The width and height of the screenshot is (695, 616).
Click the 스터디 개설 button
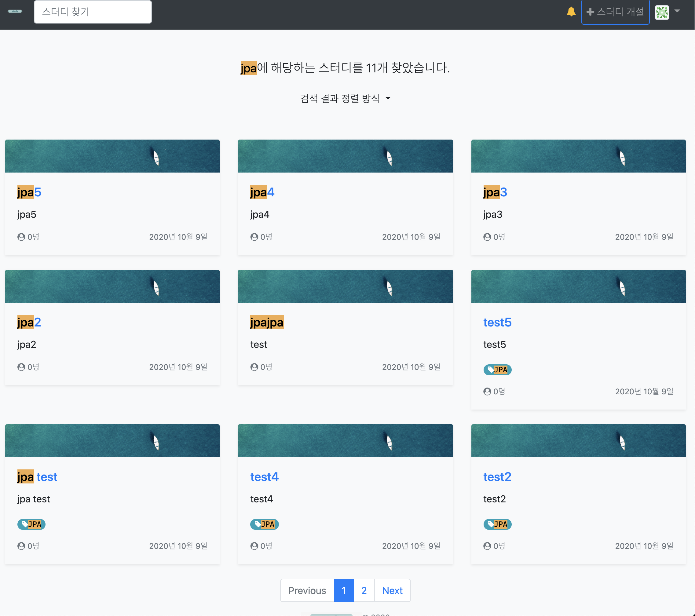pyautogui.click(x=616, y=12)
